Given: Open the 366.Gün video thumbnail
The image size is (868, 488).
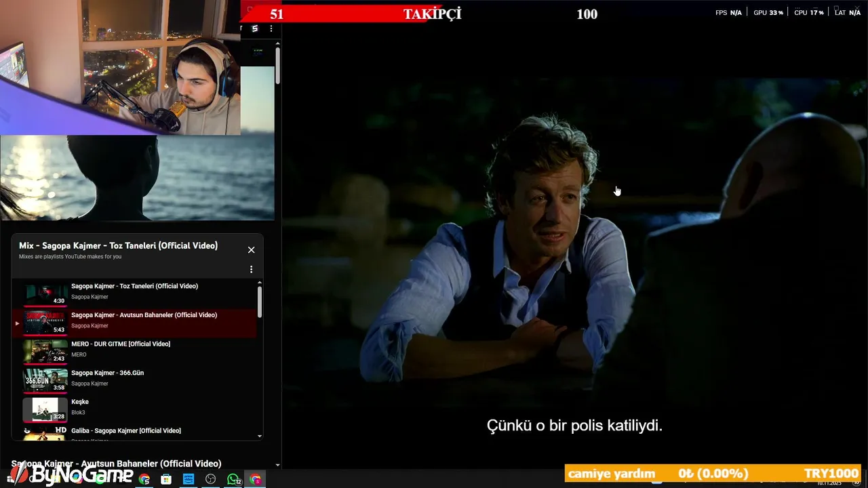Looking at the screenshot, I should (x=45, y=381).
